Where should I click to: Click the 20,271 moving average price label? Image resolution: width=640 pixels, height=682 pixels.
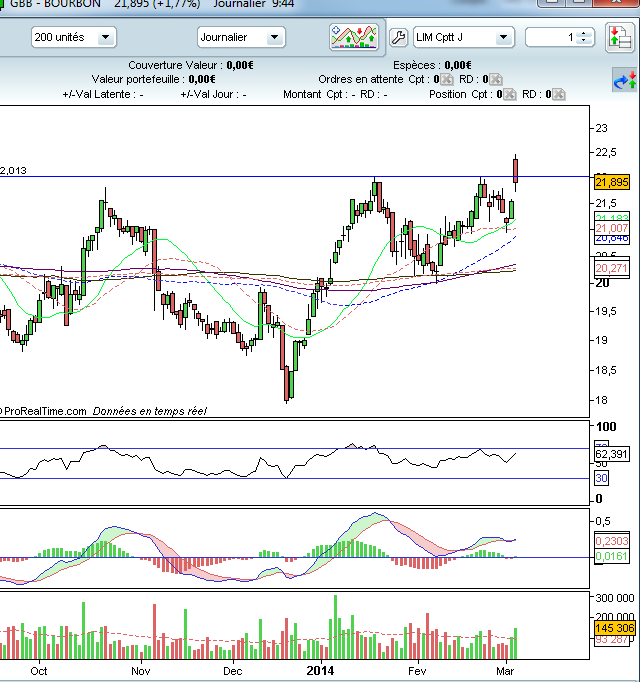point(612,268)
